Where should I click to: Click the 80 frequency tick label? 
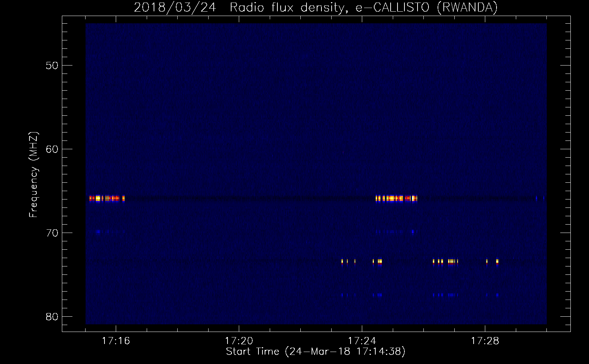52,317
